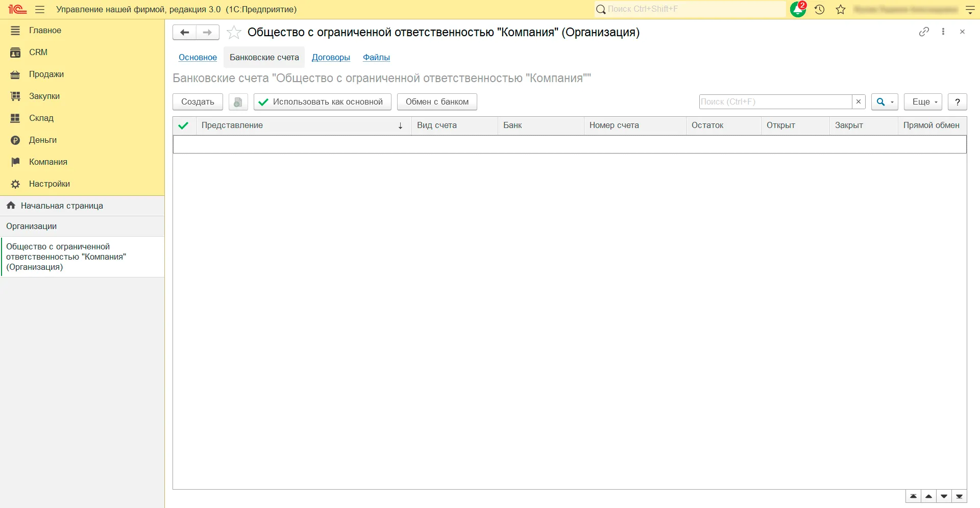Open the top-right service settings menu
Screen dimensions: 980x508
coord(970,10)
